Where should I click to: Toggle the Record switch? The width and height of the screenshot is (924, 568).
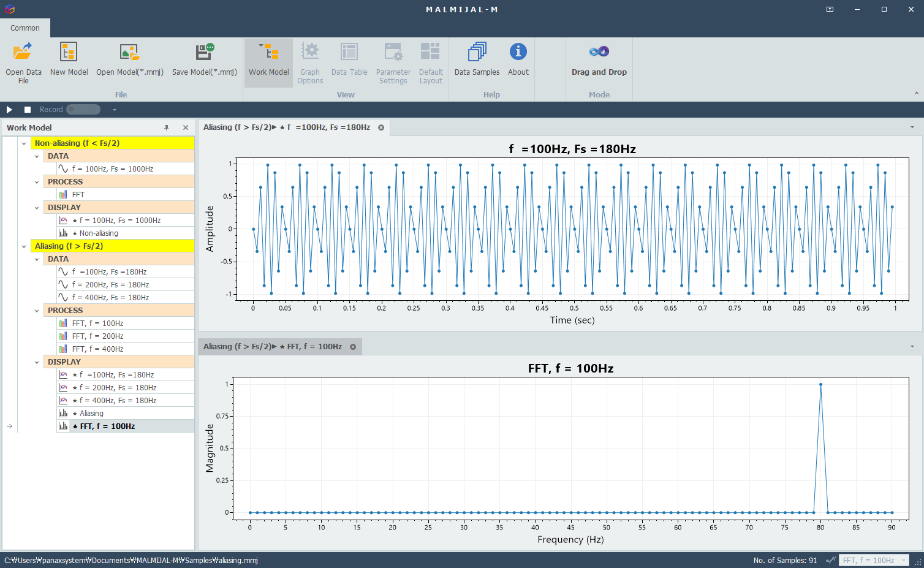click(x=83, y=110)
